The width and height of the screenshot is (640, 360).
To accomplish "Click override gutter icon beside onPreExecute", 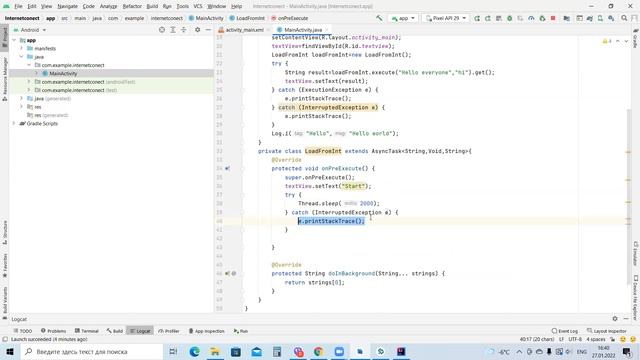I will (227, 168).
